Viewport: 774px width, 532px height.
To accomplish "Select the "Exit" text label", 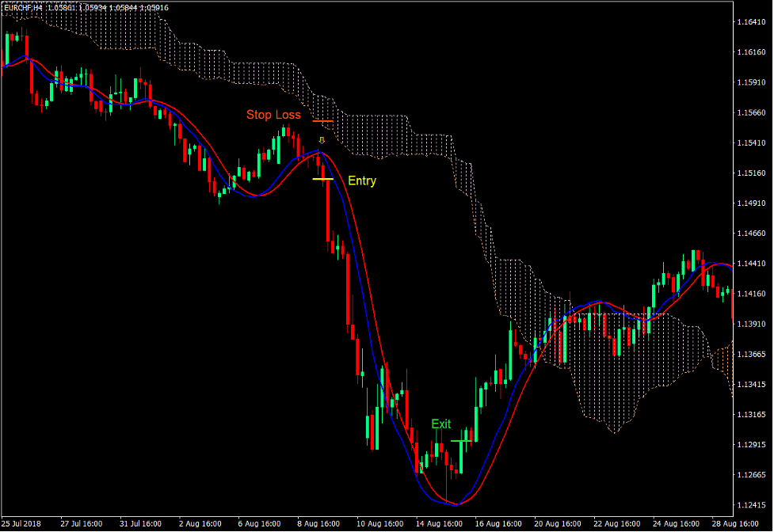I will (x=440, y=424).
